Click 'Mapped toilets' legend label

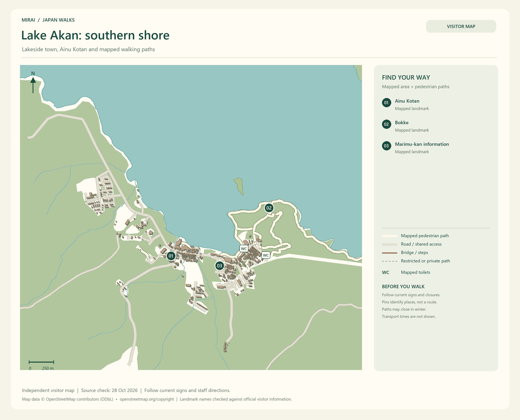point(415,272)
